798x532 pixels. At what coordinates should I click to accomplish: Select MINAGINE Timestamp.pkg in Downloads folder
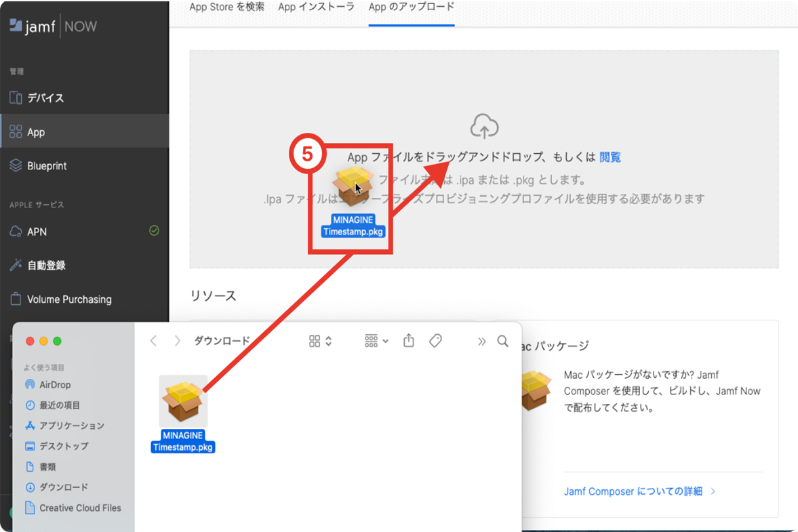point(183,414)
